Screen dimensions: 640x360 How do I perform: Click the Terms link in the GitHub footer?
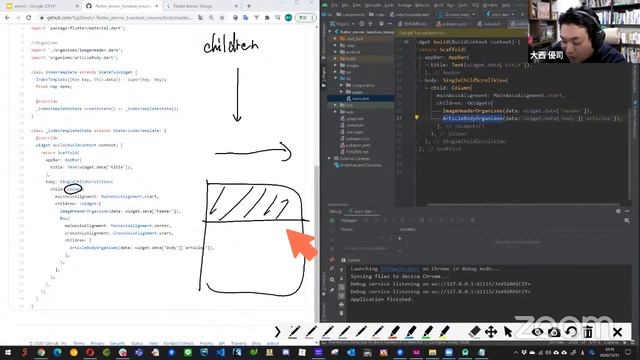pyautogui.click(x=79, y=343)
